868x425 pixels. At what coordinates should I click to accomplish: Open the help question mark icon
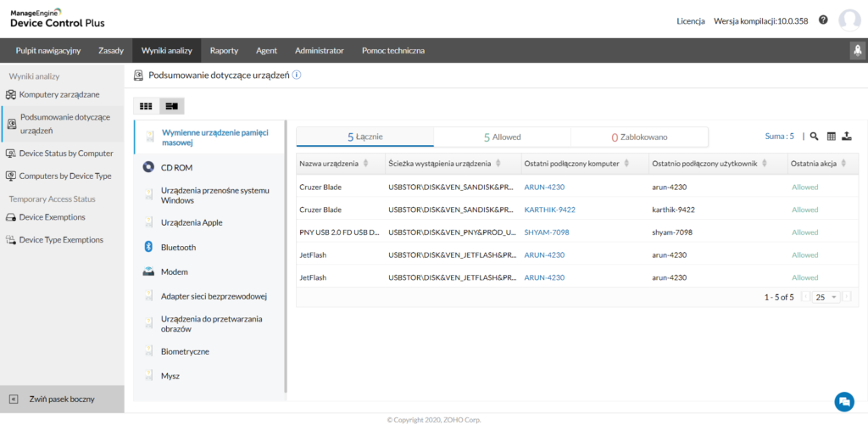click(823, 20)
